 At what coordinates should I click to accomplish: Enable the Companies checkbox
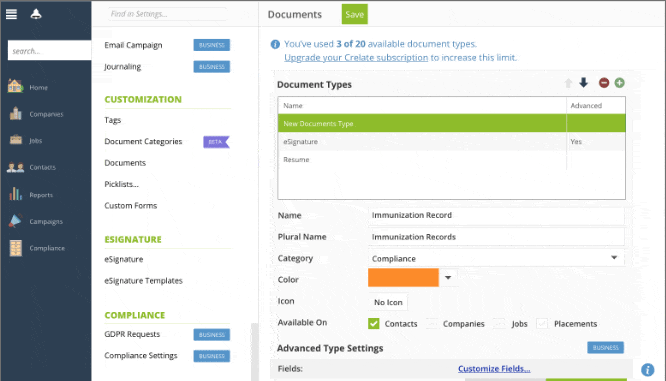[432, 324]
